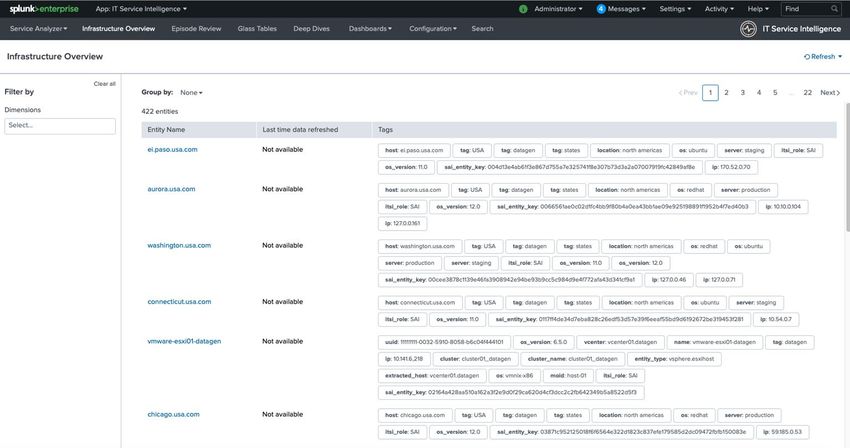Go to page 2 of entities
850x448 pixels.
tap(726, 93)
